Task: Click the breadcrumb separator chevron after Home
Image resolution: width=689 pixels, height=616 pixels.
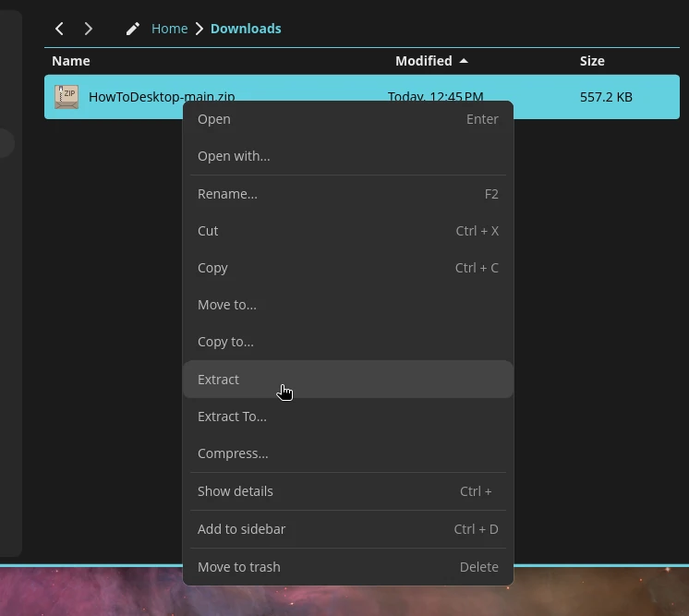Action: [x=199, y=29]
